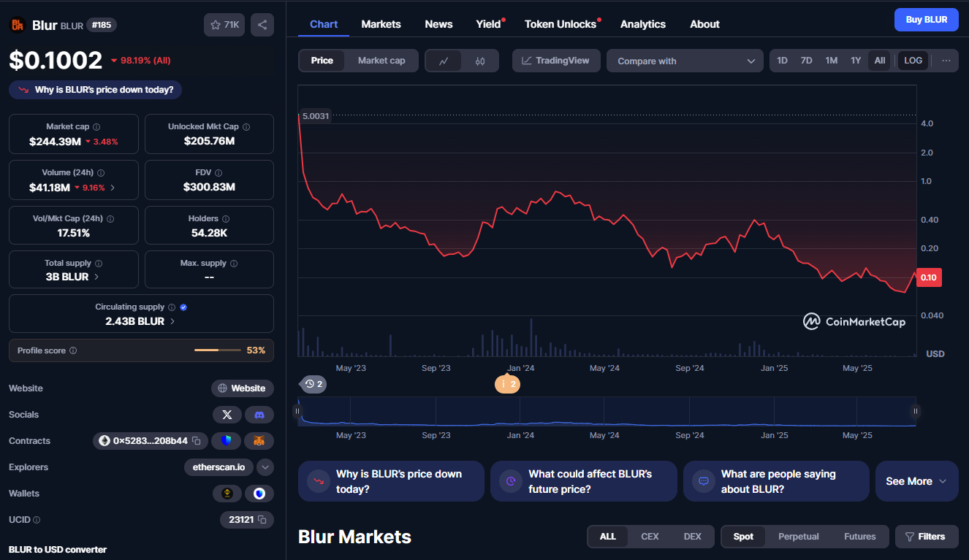Copy the 0x5283...208b44 contract address
This screenshot has height=560, width=969.
pos(197,441)
